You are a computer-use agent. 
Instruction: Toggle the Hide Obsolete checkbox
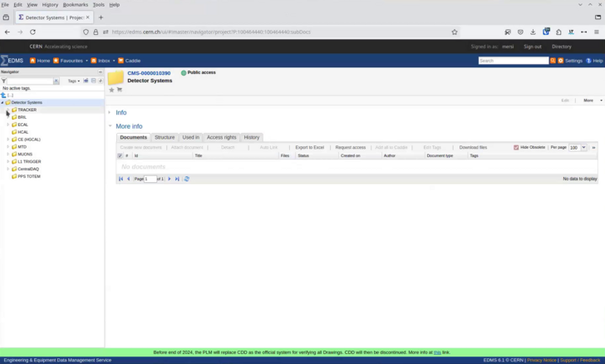tap(516, 147)
